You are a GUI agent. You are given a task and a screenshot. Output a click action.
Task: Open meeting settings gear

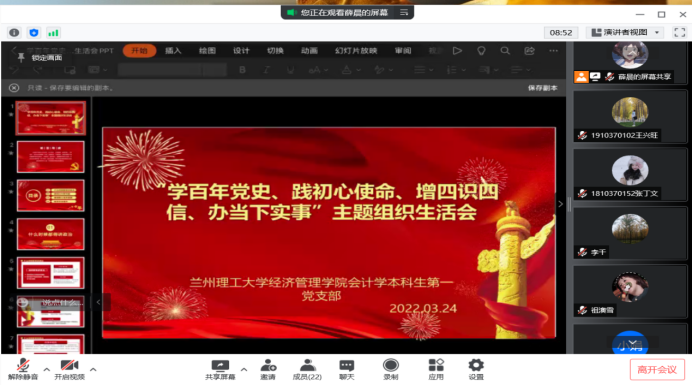pos(476,370)
